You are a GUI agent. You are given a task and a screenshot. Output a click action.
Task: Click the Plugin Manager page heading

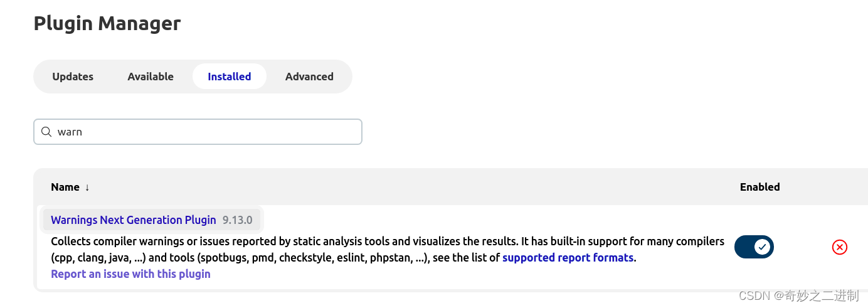pos(107,23)
